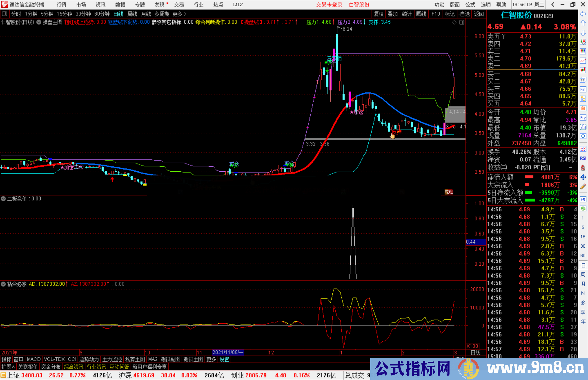Image resolution: width=588 pixels, height=380 pixels.
Task: Toggle the side panel icon left of 分时
Action: pyautogui.click(x=4, y=14)
